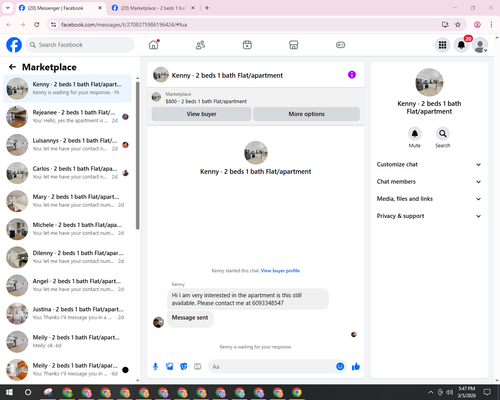Viewport: 500px width, 400px height.
Task: Switch to the Marketplace - 2 beds tab
Action: coord(153,8)
